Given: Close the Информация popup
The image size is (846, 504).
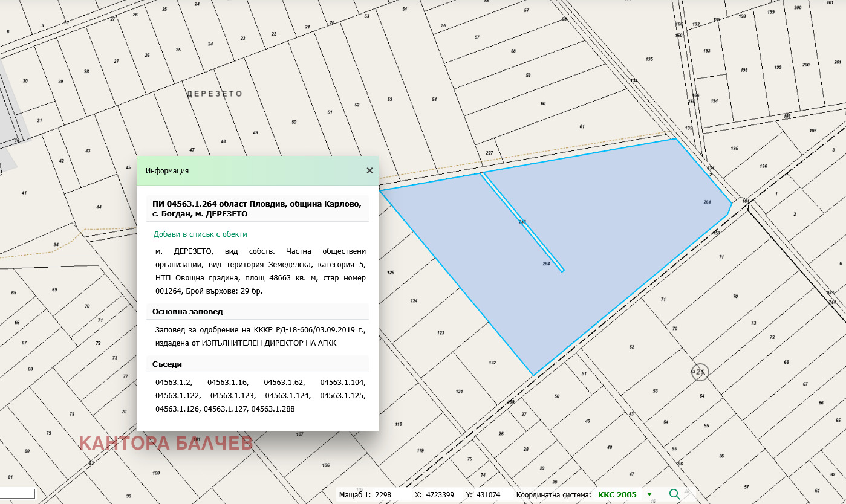Looking at the screenshot, I should (x=369, y=170).
